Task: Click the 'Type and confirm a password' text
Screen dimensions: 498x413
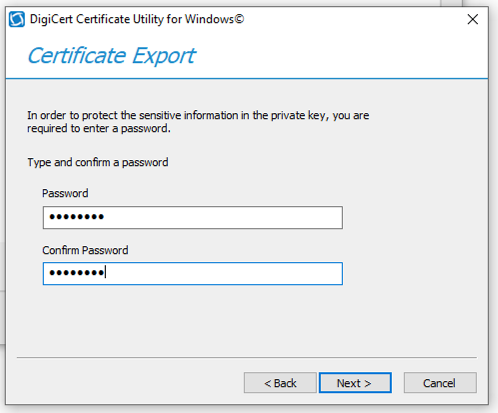Action: click(x=98, y=162)
